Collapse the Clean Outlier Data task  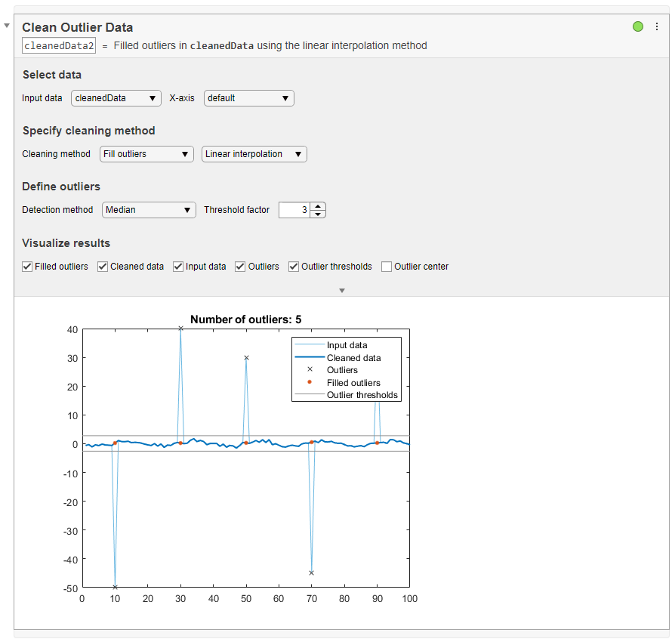click(x=7, y=26)
